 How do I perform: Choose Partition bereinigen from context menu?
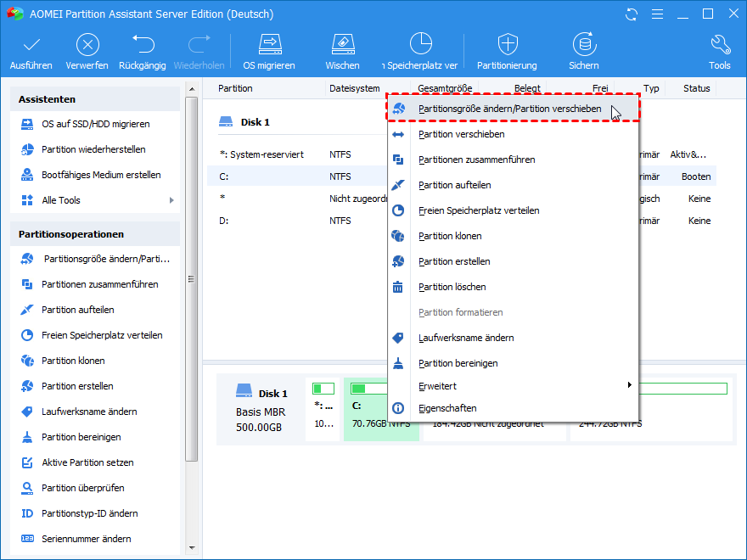(513, 363)
